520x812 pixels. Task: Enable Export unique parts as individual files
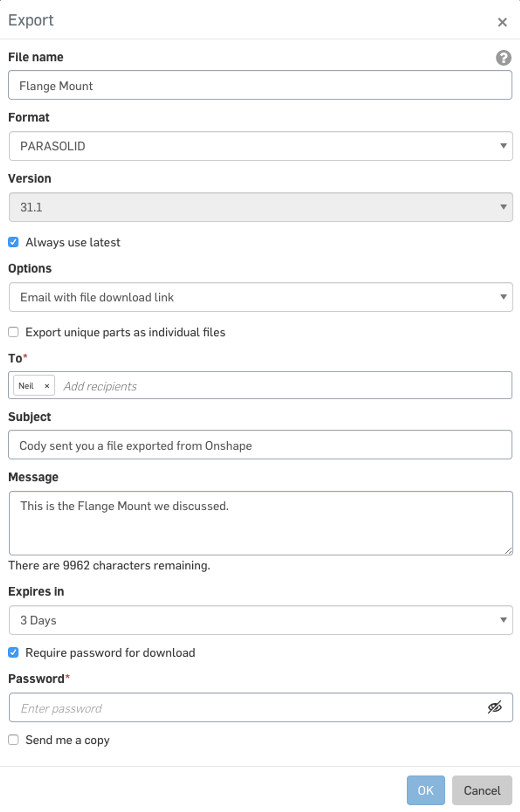(x=14, y=332)
